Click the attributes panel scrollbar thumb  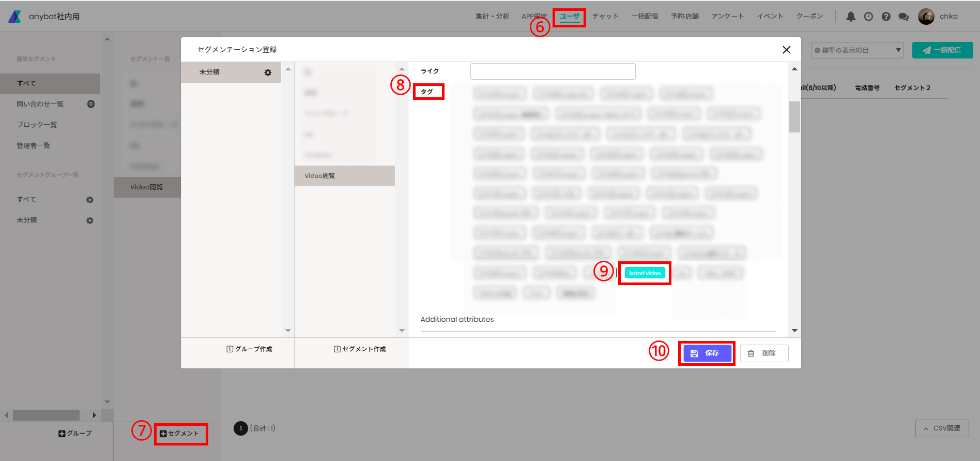[794, 117]
